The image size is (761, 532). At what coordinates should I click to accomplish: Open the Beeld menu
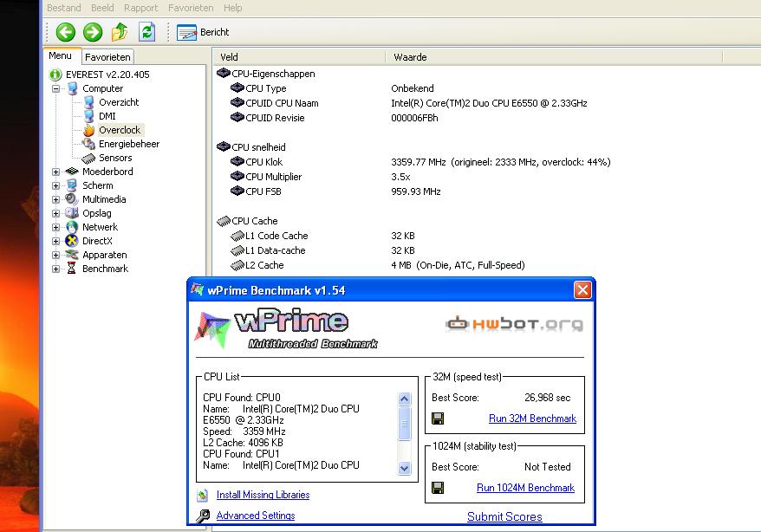tap(102, 8)
